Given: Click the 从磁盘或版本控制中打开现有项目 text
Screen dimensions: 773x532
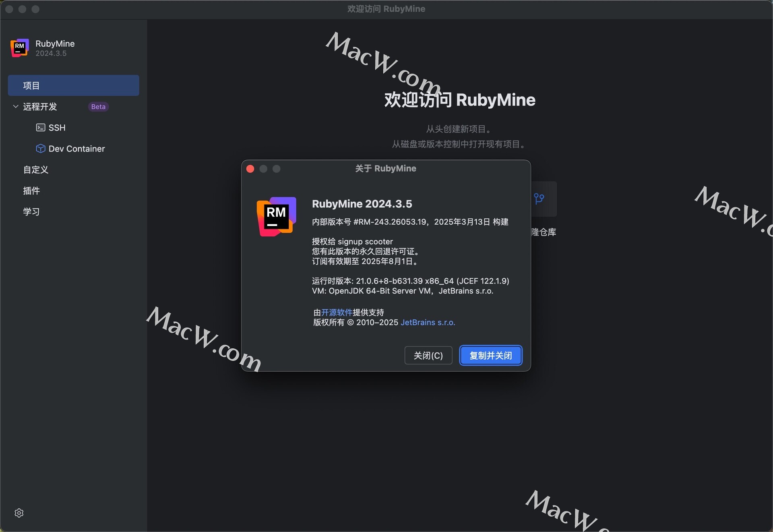Looking at the screenshot, I should tap(459, 144).
